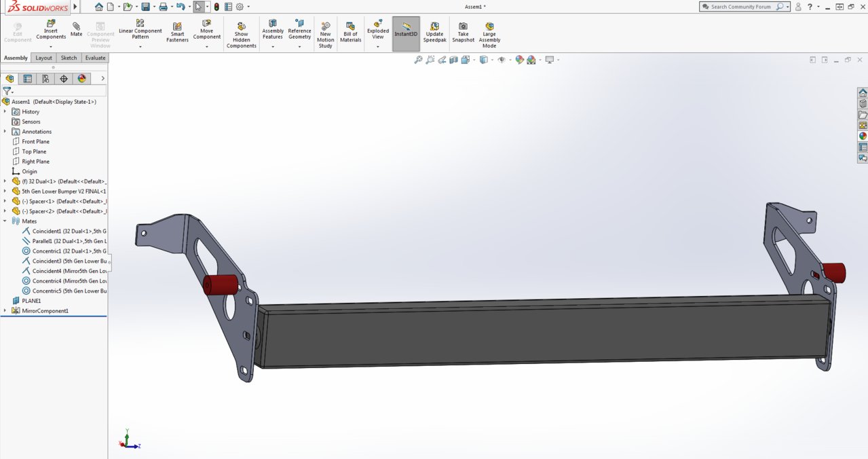Click Update Speedpak
The image size is (868, 459).
pos(434,33)
